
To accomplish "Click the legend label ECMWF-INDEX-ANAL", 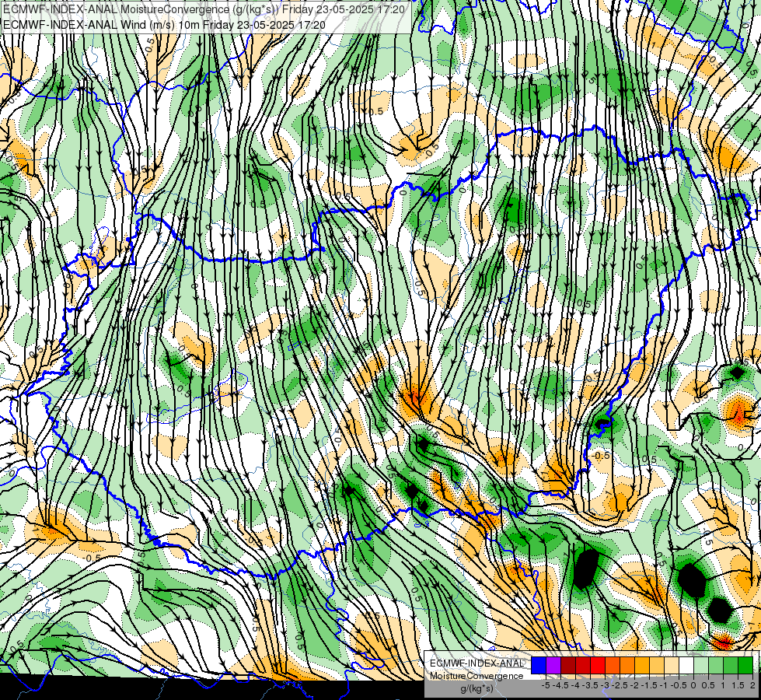I will 477,663.
